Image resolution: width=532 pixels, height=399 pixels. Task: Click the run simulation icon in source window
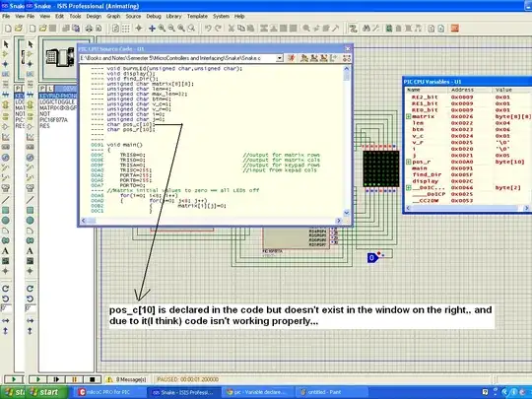click(x=291, y=58)
